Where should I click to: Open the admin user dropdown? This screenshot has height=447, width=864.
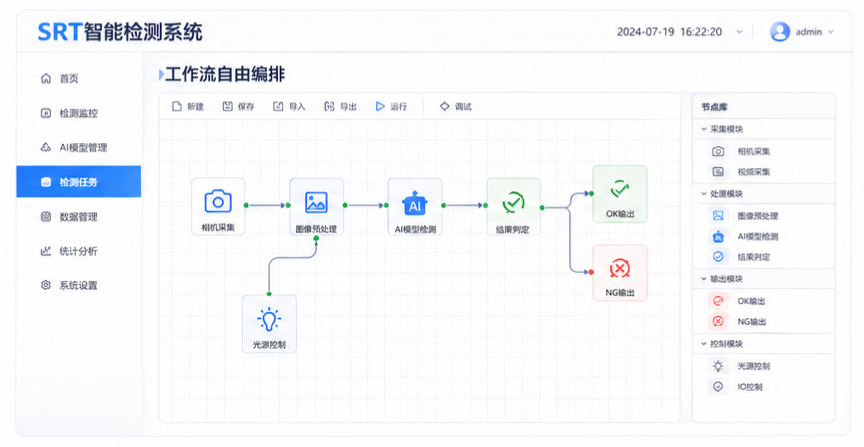(802, 32)
